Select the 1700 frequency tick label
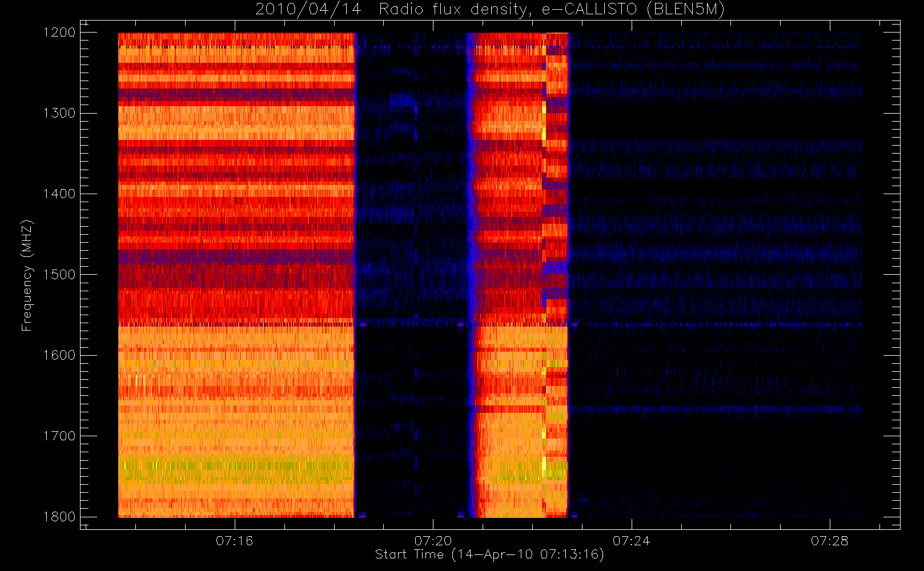Image resolution: width=924 pixels, height=571 pixels. [x=59, y=436]
